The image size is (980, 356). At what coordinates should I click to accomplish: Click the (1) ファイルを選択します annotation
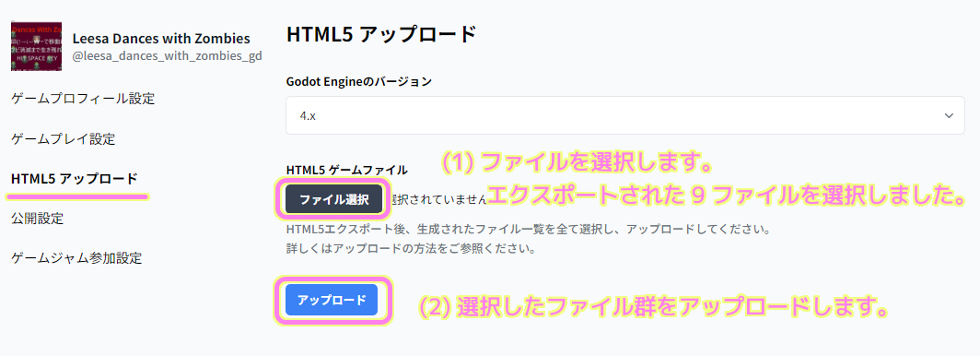pos(577,164)
